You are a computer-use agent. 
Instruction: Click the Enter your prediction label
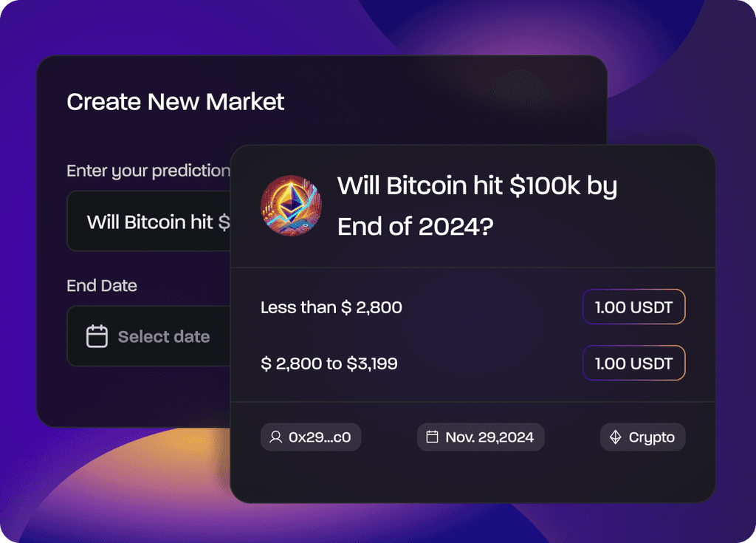(x=148, y=171)
